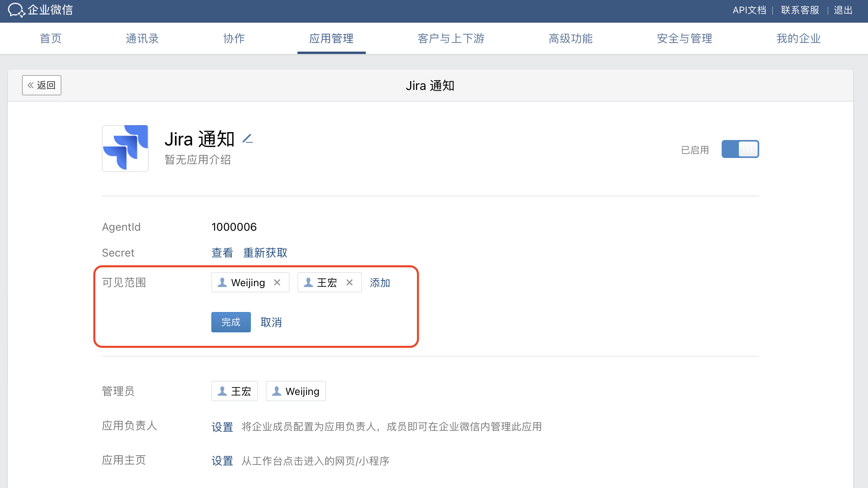Remove Weijing from visible range
The image size is (868, 488).
[x=277, y=282]
